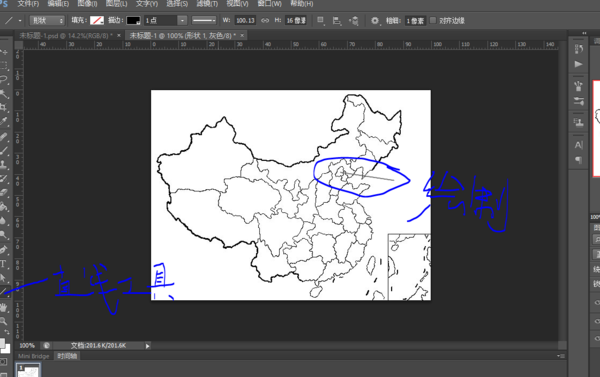
Task: Switch to the 时间轴 tab
Action: coord(67,356)
